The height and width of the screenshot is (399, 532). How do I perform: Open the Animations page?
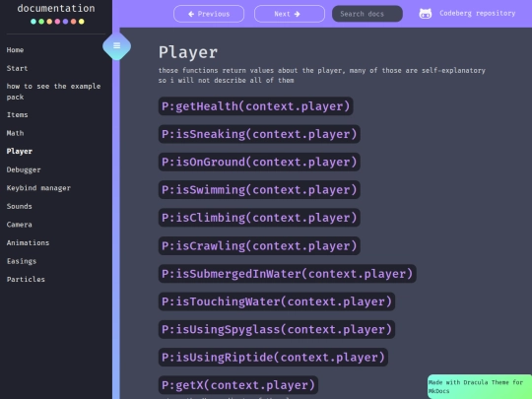(28, 243)
